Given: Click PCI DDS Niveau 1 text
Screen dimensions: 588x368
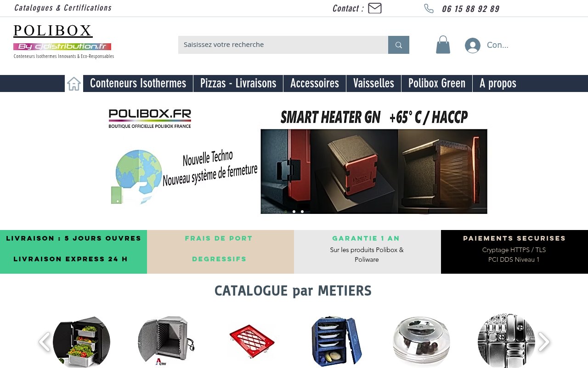Looking at the screenshot, I should coord(514,259).
